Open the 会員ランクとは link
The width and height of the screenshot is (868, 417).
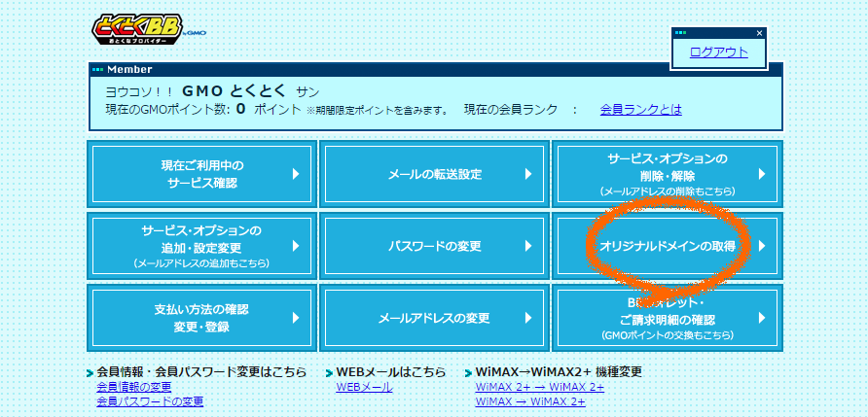[640, 110]
